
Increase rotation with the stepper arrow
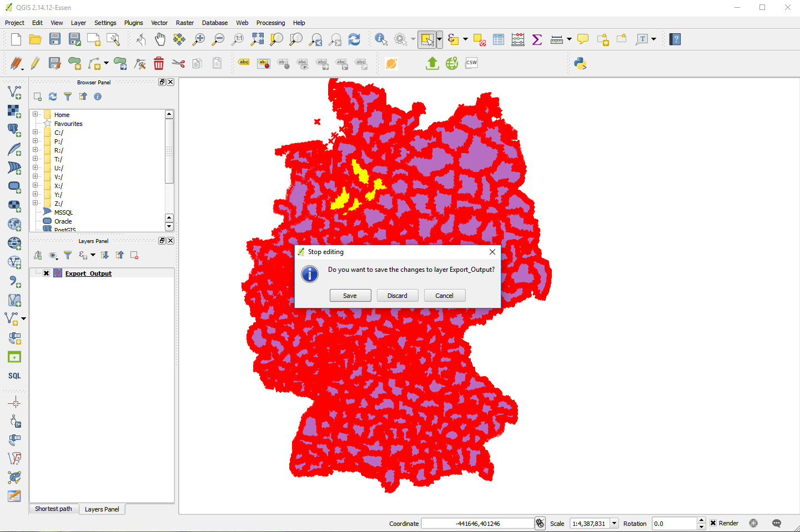[701, 520]
